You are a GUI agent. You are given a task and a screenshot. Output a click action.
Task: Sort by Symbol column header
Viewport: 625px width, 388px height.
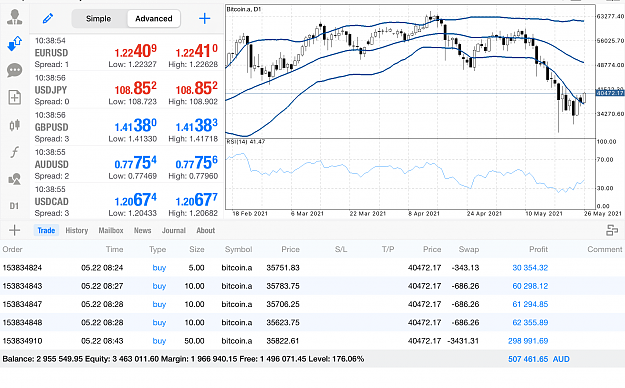238,249
